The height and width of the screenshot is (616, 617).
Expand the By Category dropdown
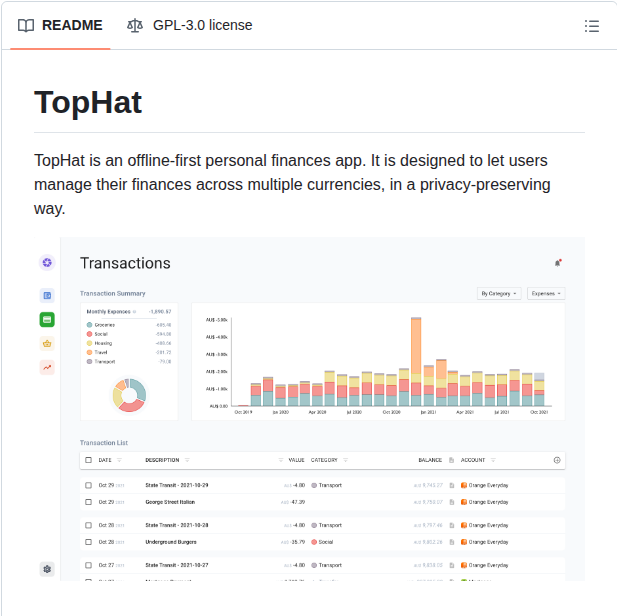click(x=499, y=294)
